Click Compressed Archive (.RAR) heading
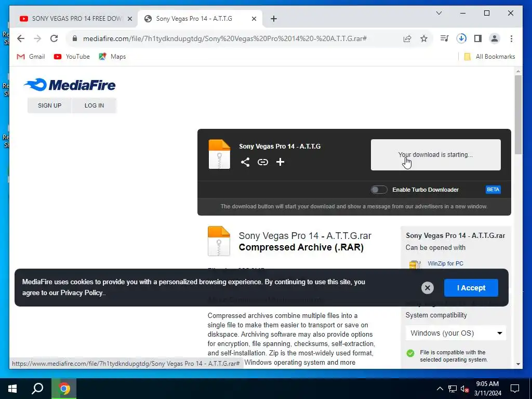532x399 pixels. [301, 247]
